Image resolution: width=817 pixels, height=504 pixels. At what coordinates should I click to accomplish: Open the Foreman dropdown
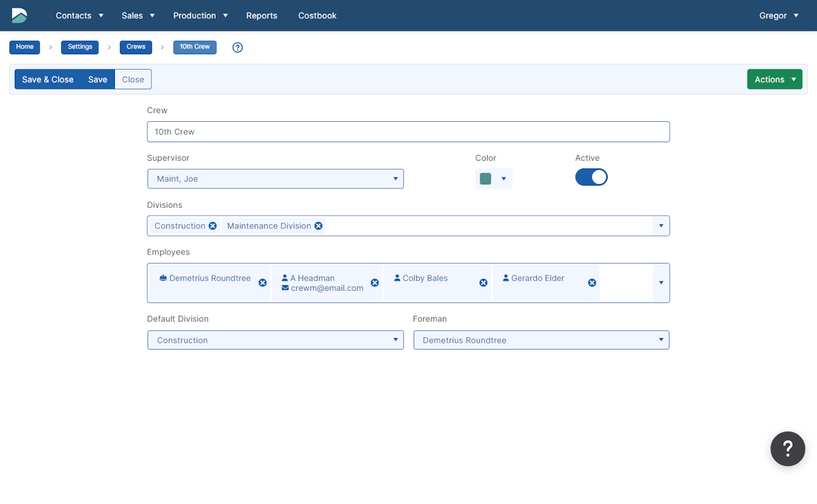coord(541,340)
